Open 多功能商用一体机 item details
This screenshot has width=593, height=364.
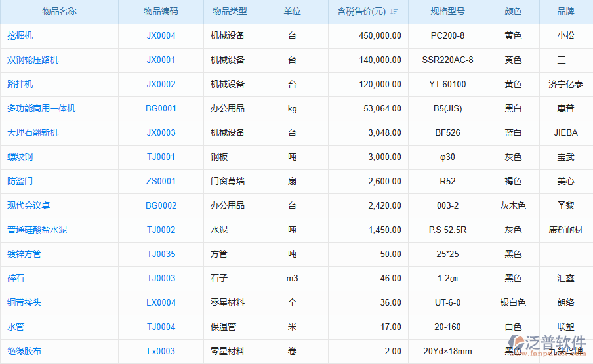click(x=41, y=109)
